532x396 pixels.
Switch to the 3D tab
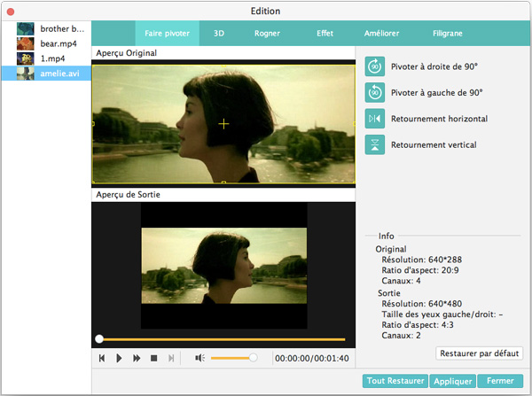coord(219,34)
